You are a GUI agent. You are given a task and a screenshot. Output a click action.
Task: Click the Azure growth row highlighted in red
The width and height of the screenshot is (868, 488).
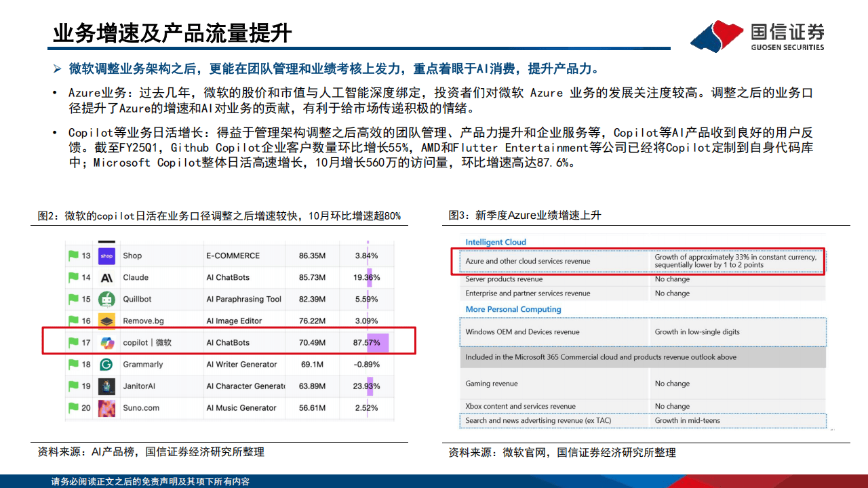(x=643, y=262)
